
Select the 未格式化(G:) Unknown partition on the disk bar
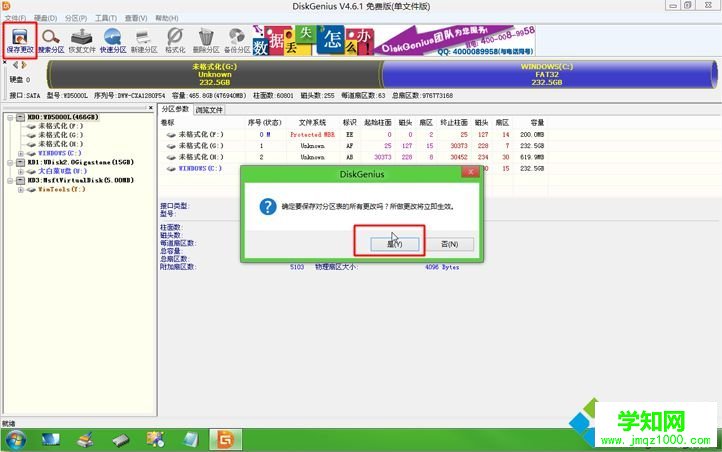[x=215, y=74]
